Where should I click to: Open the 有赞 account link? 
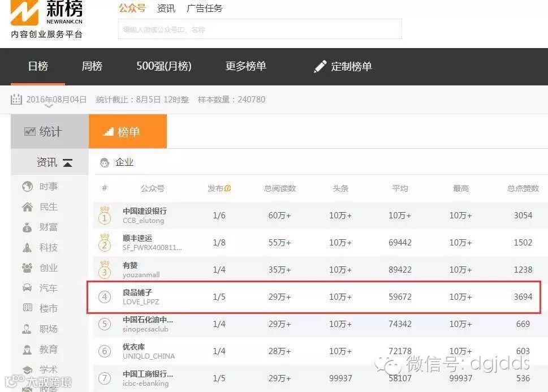[x=130, y=265]
